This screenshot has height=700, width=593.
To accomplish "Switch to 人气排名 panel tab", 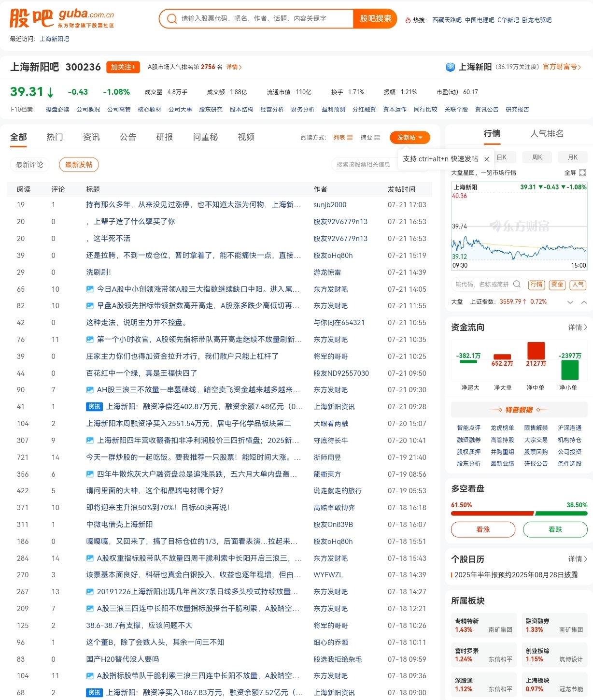I will [547, 134].
